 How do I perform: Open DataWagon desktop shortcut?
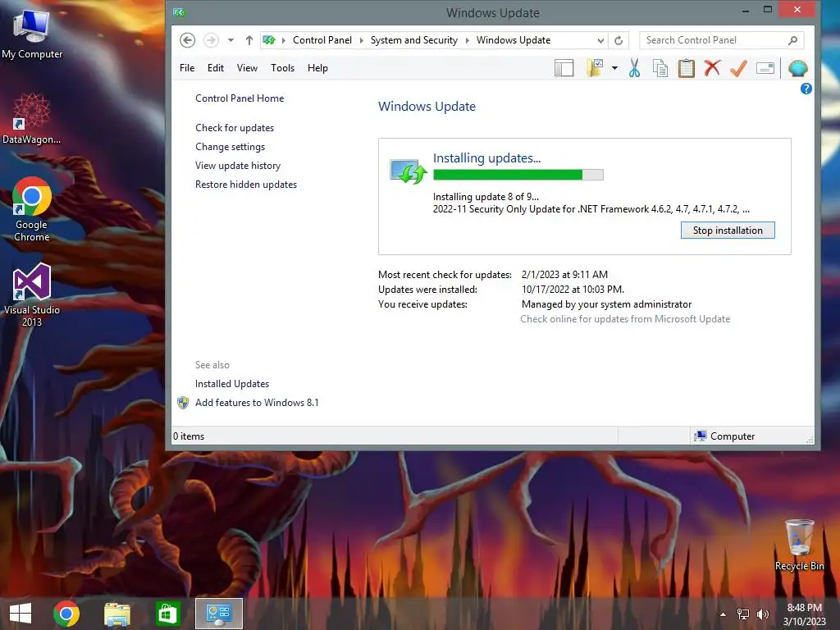tap(32, 119)
